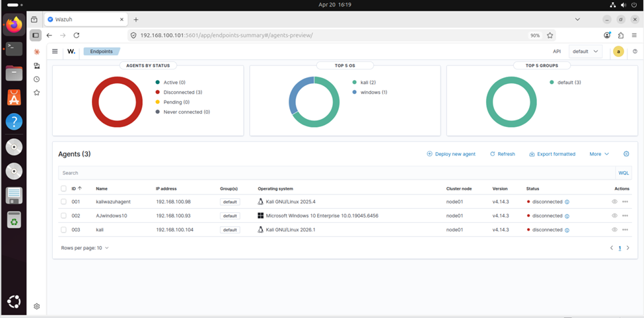Go to previous page of agents
Screen dimensions: 644x318
tap(611, 248)
